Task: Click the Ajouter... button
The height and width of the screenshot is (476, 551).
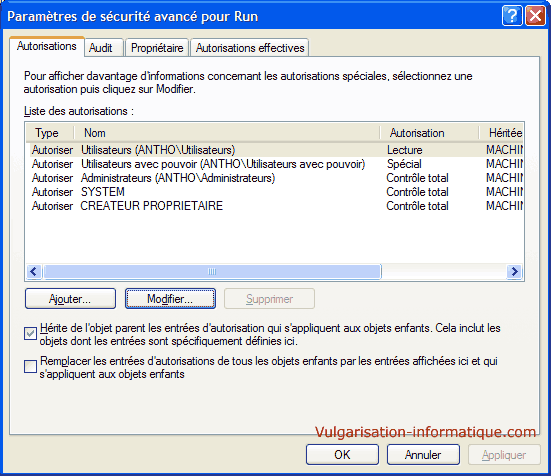Action: pyautogui.click(x=70, y=299)
